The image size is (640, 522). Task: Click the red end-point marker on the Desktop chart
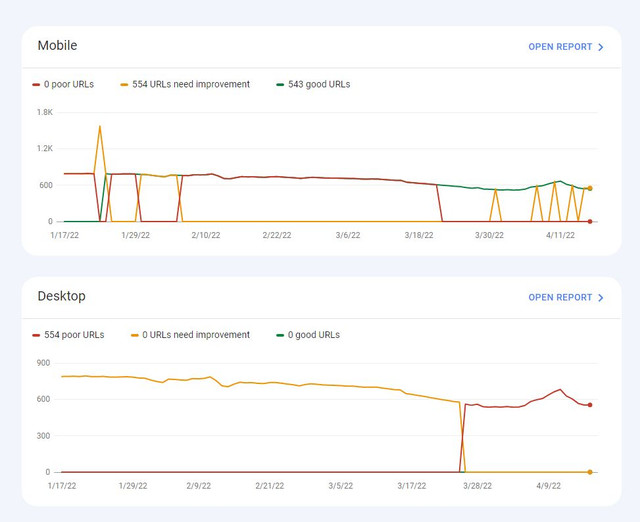tap(590, 405)
